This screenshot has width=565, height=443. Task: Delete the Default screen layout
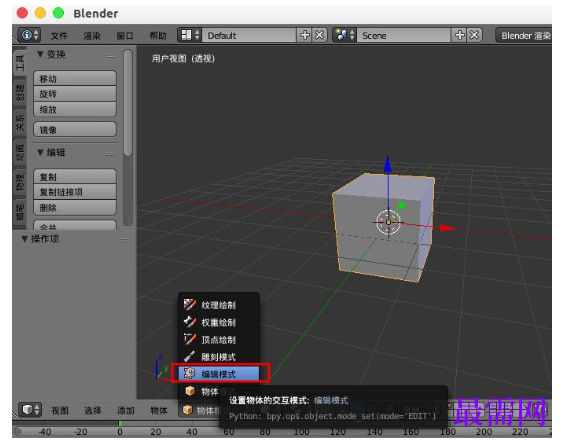[x=320, y=35]
